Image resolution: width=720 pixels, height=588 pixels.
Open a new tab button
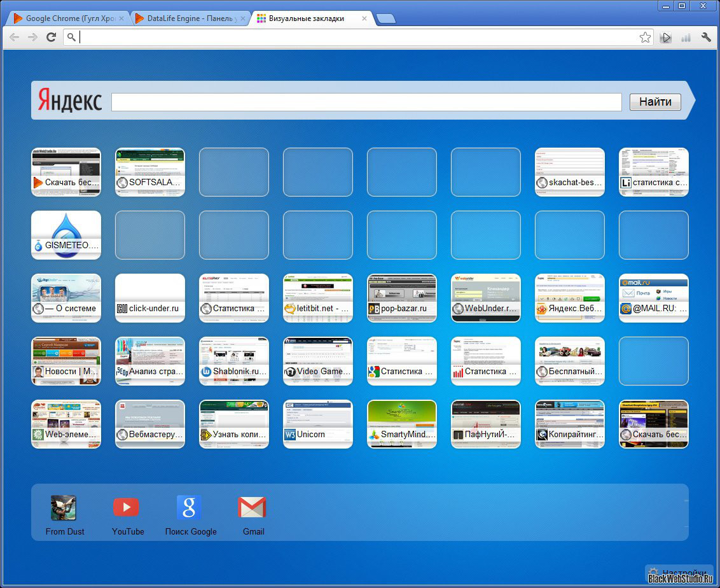[385, 19]
